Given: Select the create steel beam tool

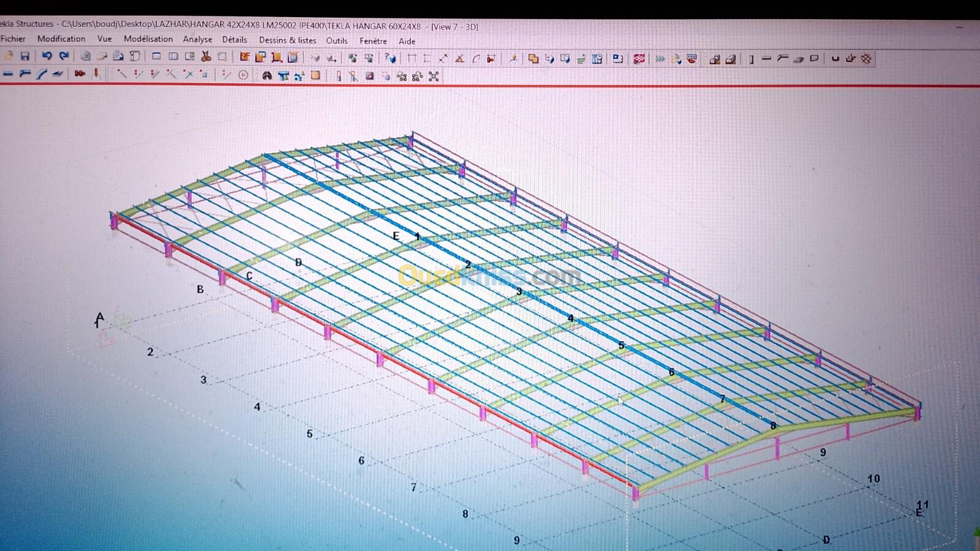Looking at the screenshot, I should [766, 59].
